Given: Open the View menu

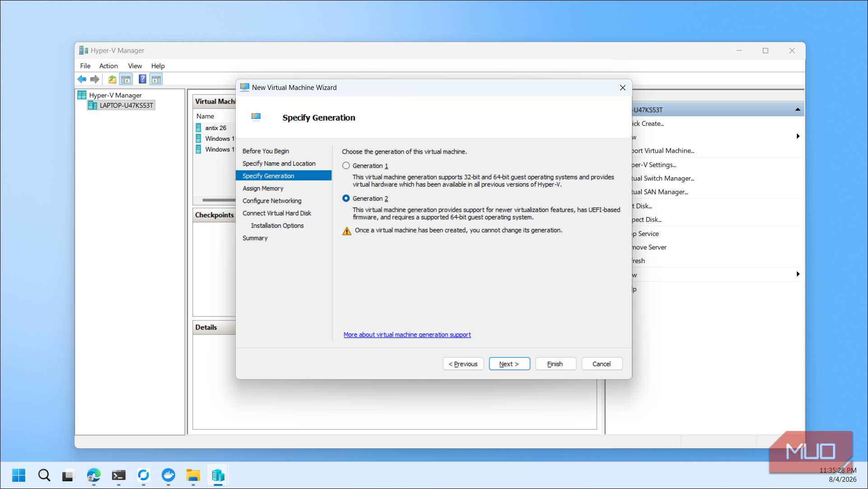Looking at the screenshot, I should [135, 66].
